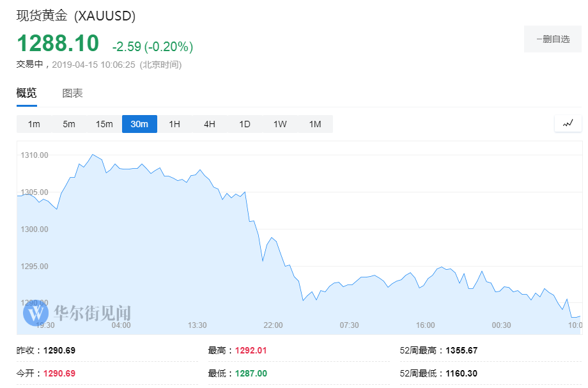Click the 52周最高 value 1355.67
The width and height of the screenshot is (588, 388).
click(463, 350)
